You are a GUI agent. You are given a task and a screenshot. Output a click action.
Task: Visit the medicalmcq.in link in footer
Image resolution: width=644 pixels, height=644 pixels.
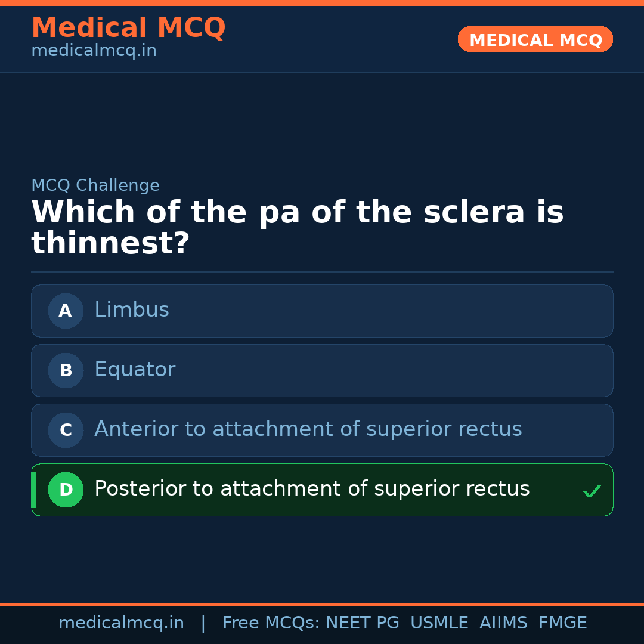click(121, 622)
